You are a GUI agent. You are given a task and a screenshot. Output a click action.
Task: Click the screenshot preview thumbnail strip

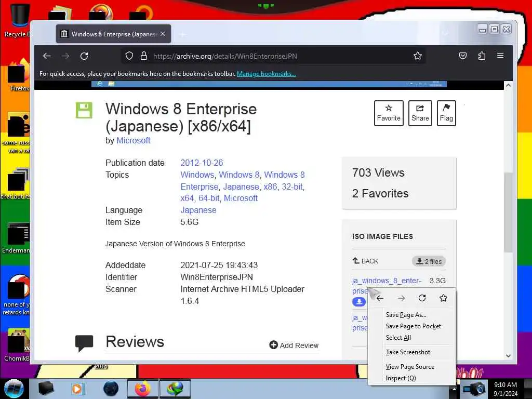(269, 84)
